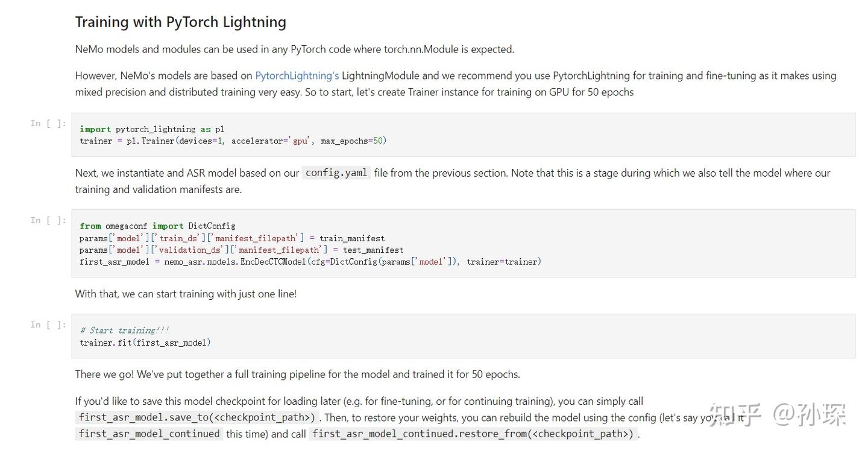This screenshot has width=868, height=450.
Task: Click the first_asr_model.save_to inline code
Action: (x=197, y=417)
